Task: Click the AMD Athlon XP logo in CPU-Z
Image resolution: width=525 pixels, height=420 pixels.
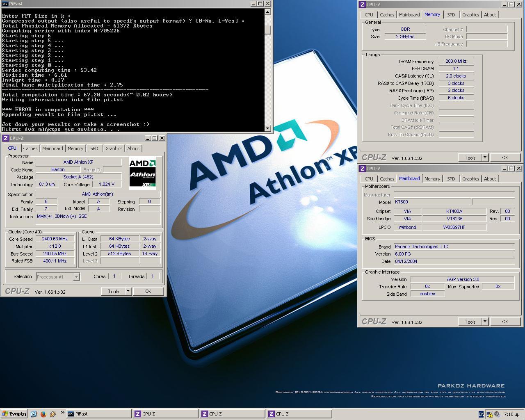Action: (x=142, y=173)
